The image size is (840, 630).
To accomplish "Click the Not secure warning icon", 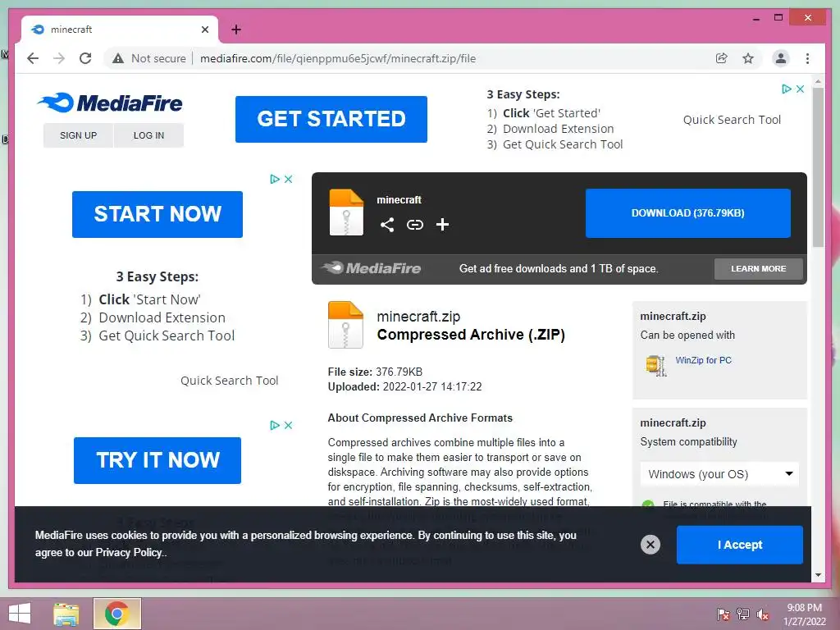I will (x=118, y=58).
